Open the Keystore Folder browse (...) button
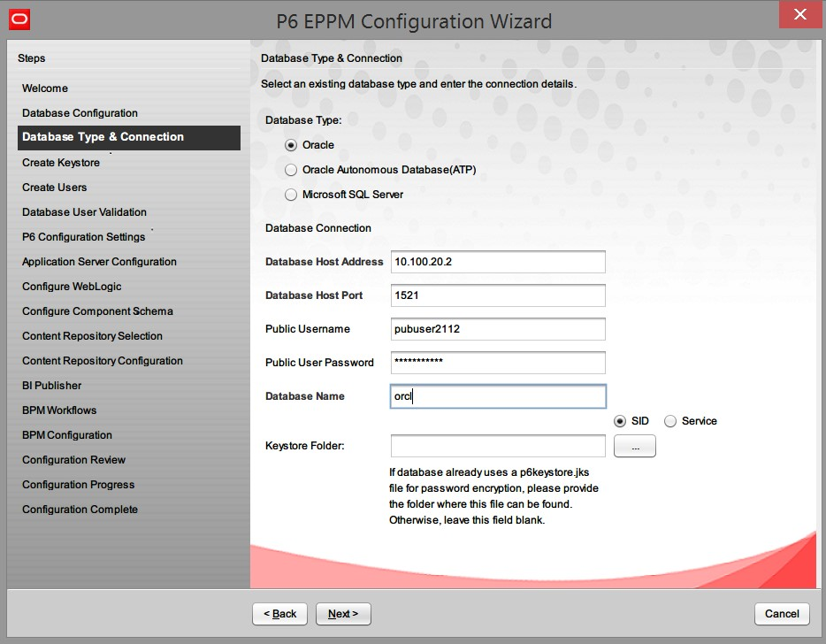This screenshot has height=644, width=826. click(635, 446)
